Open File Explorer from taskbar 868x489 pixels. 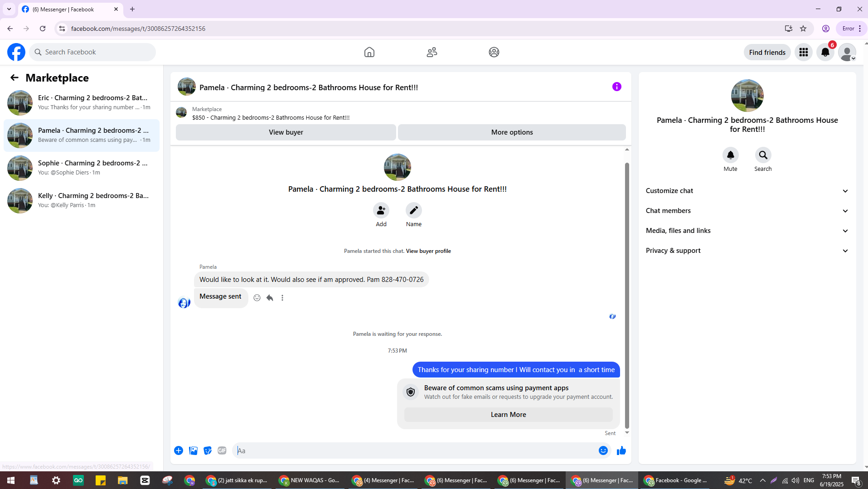pos(123,480)
